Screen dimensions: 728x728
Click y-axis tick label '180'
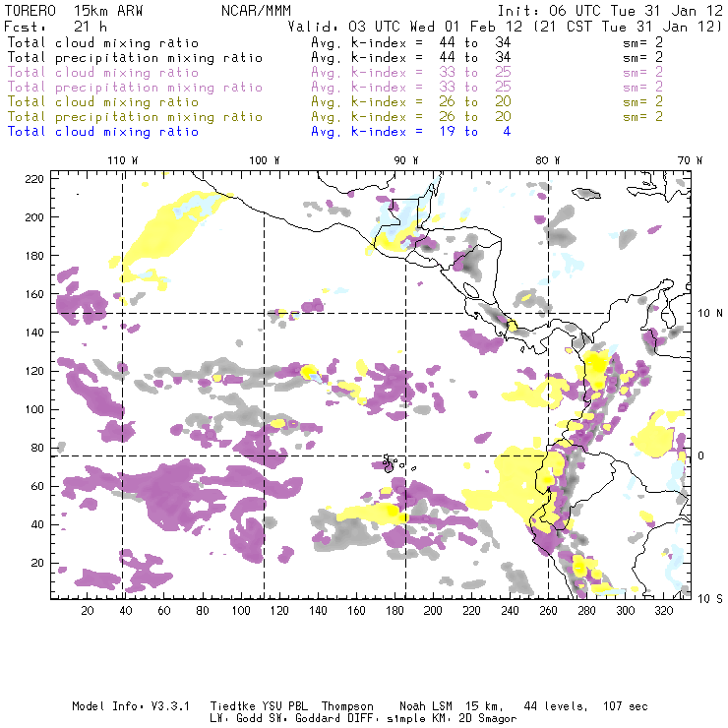pyautogui.click(x=34, y=256)
